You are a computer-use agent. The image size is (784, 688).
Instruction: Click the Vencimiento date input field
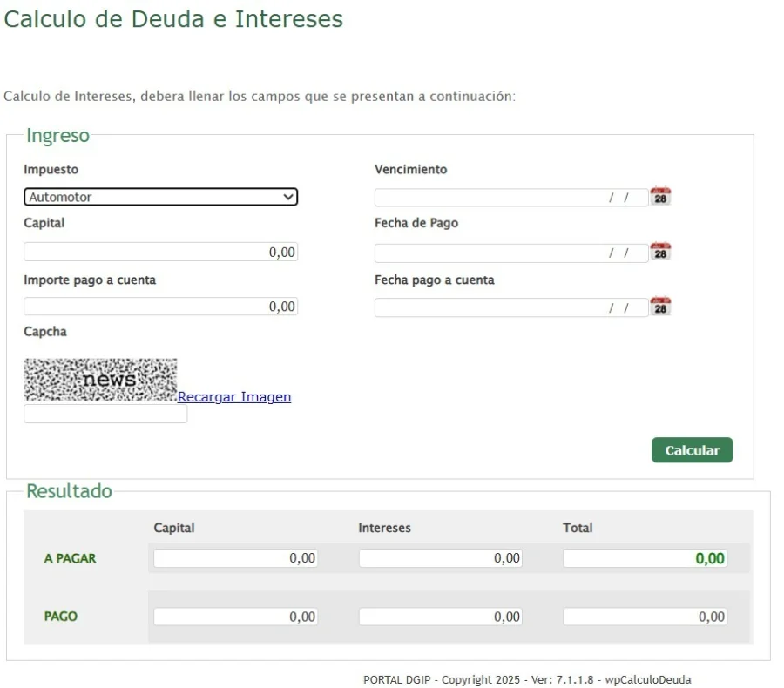[x=510, y=198]
